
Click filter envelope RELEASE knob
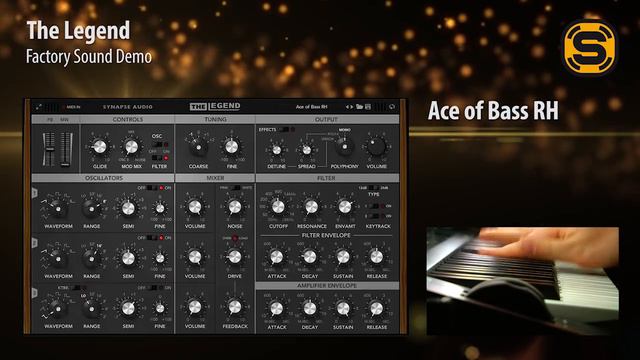[376, 257]
